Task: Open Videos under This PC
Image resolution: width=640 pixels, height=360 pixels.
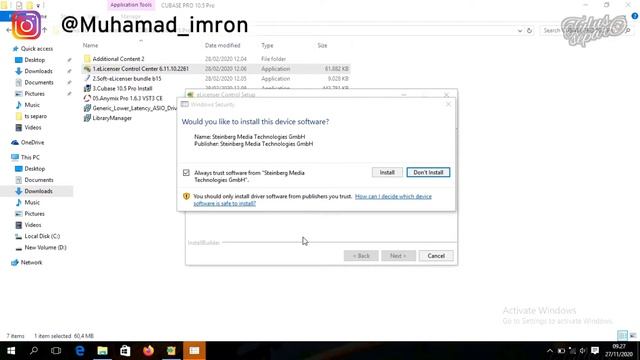Action: (x=33, y=225)
